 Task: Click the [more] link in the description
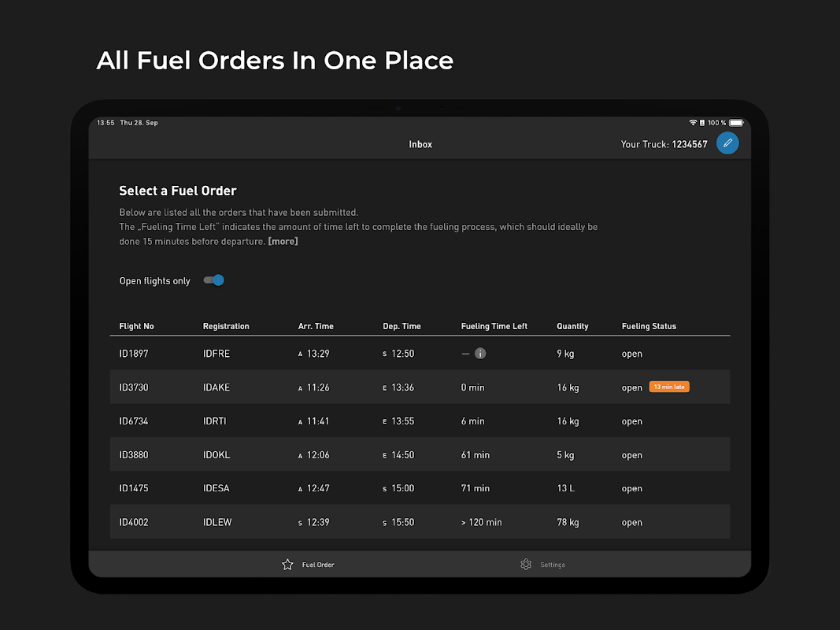(x=283, y=242)
